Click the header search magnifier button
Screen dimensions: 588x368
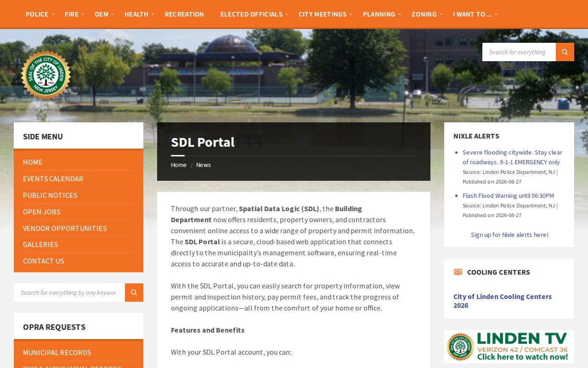[565, 52]
